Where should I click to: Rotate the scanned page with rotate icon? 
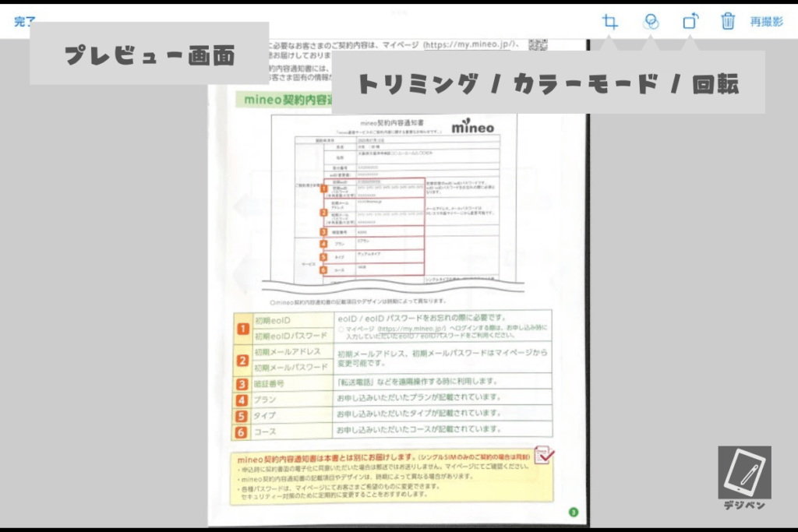pos(690,22)
